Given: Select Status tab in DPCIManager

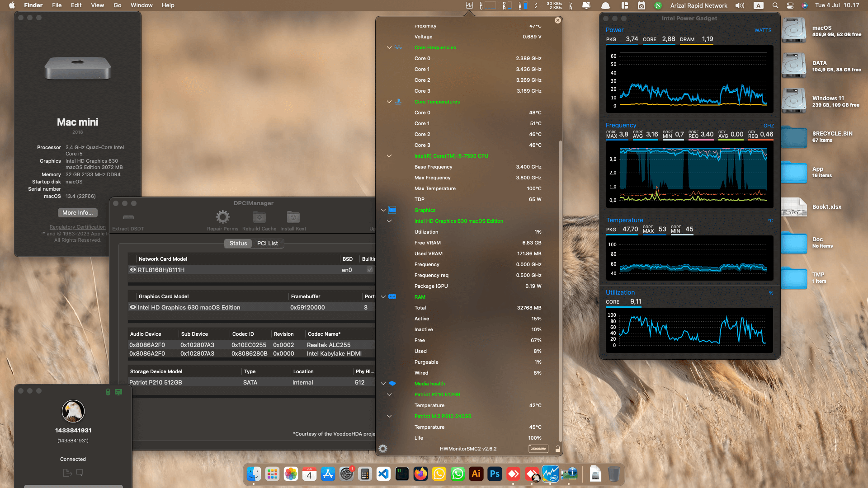Looking at the screenshot, I should click(x=238, y=243).
